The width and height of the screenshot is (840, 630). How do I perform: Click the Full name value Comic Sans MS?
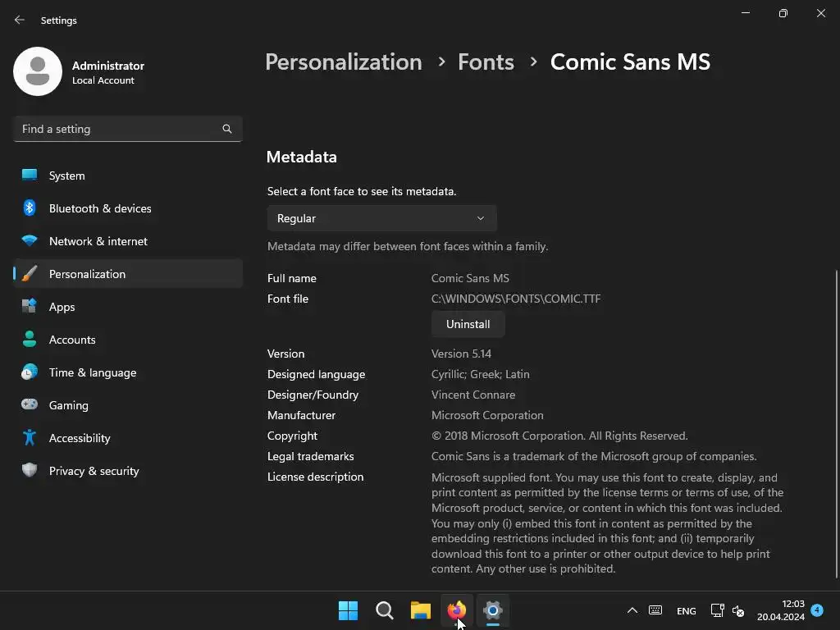[x=470, y=278]
